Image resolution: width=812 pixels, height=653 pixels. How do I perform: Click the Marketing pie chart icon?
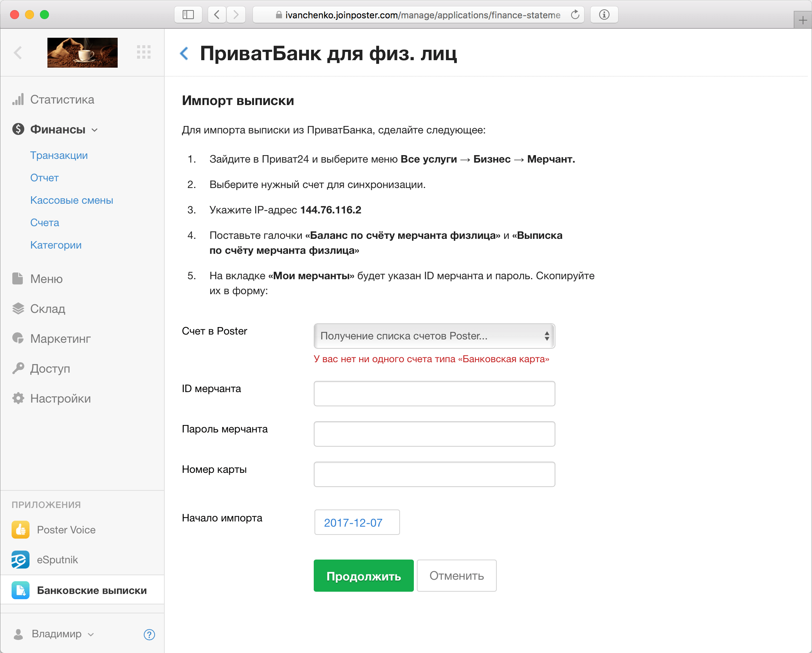click(x=18, y=338)
